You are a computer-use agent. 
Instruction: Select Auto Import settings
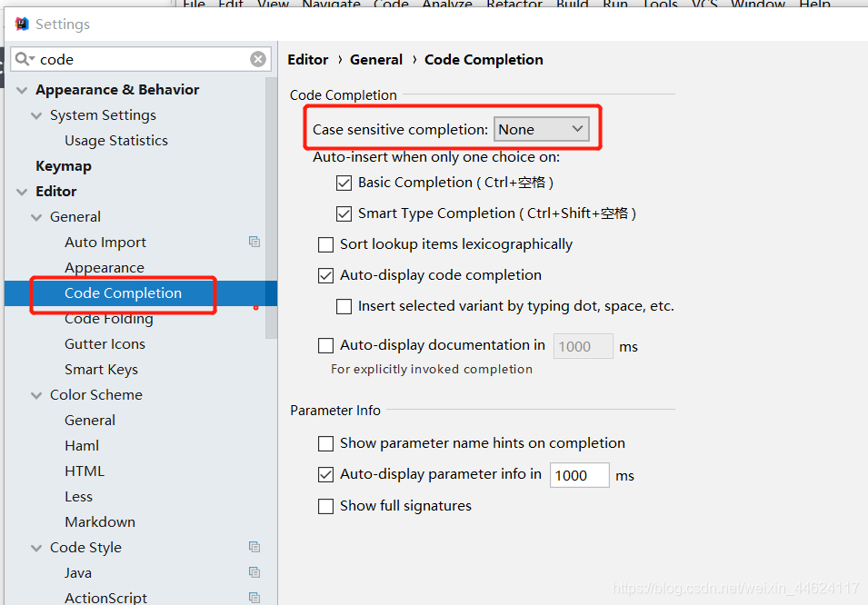point(105,243)
